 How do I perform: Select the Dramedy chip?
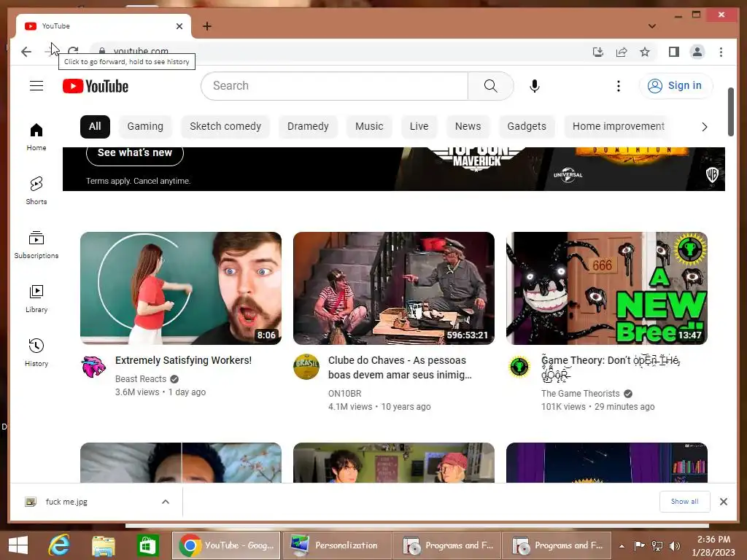click(308, 127)
